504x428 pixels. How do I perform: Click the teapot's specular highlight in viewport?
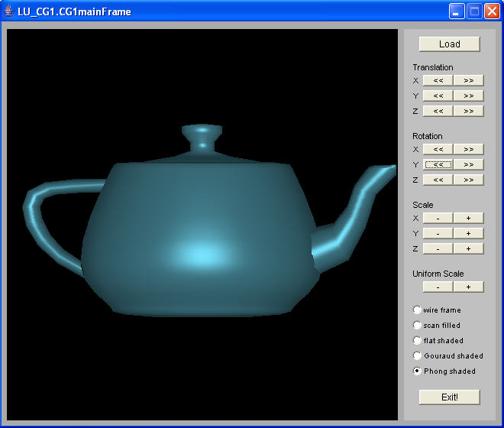(202, 255)
